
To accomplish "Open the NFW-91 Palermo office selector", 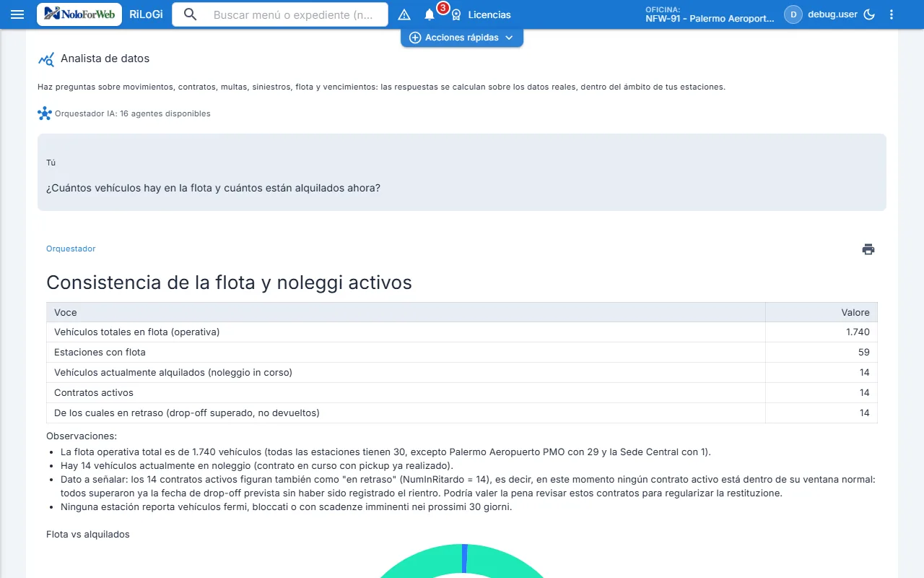I will coord(710,14).
